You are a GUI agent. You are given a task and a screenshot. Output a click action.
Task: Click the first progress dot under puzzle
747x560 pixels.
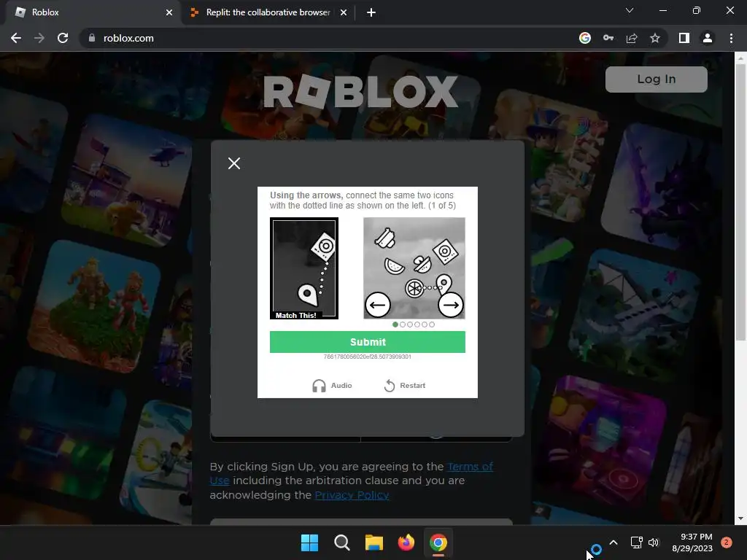[395, 324]
